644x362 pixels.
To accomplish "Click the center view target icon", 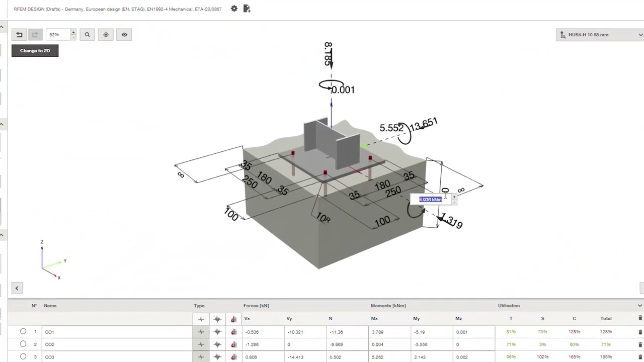I will point(106,35).
